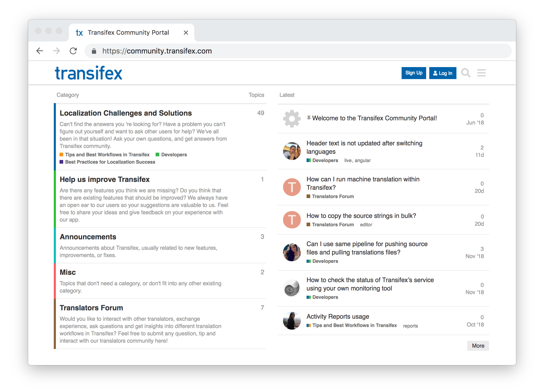Click the browser back arrow
Viewport: 546px width, 392px height.
[40, 51]
